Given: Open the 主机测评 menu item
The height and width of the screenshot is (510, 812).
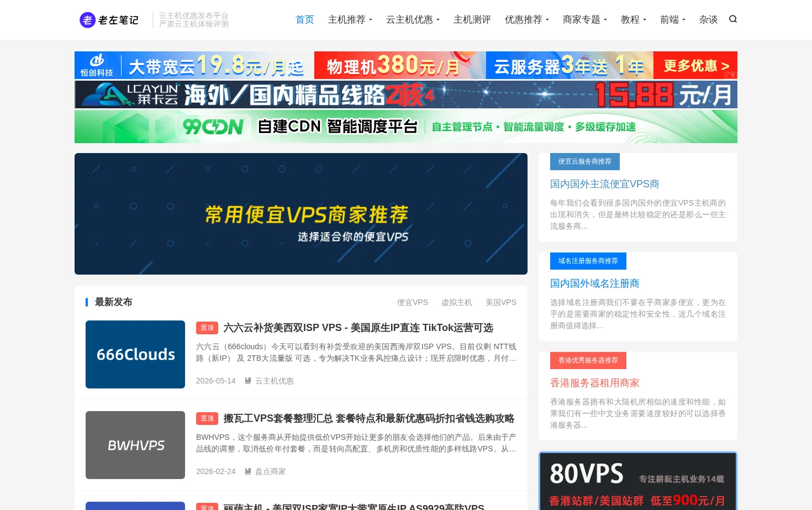Looking at the screenshot, I should 472,20.
